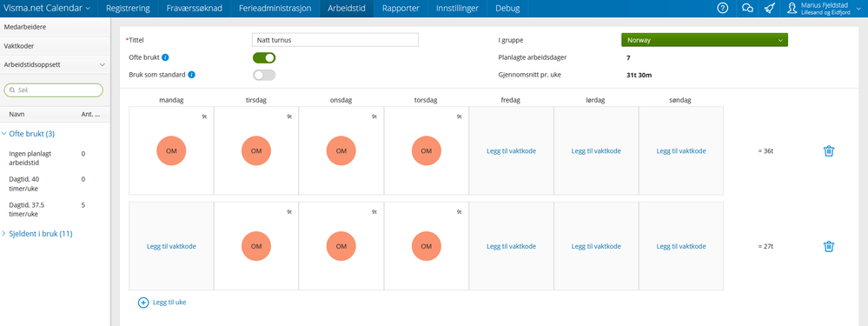
Task: Click the = 36t week total
Action: coord(765,150)
